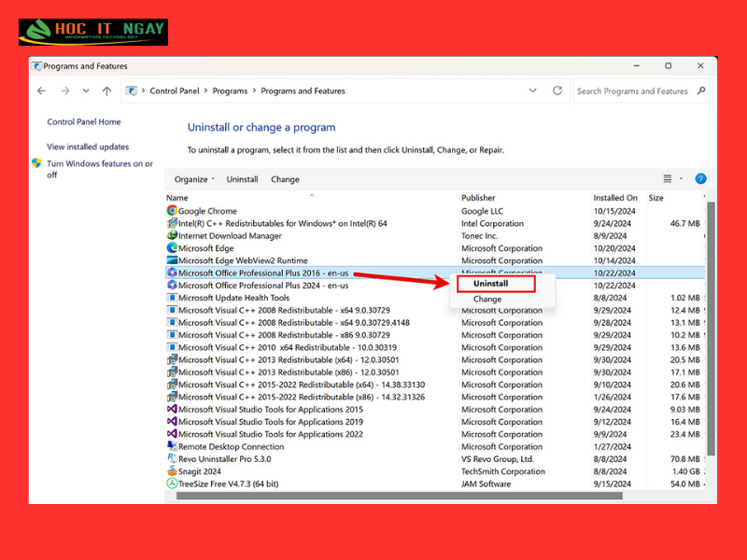The image size is (747, 560).
Task: Click the Microsoft Edge icon
Action: pos(172,247)
